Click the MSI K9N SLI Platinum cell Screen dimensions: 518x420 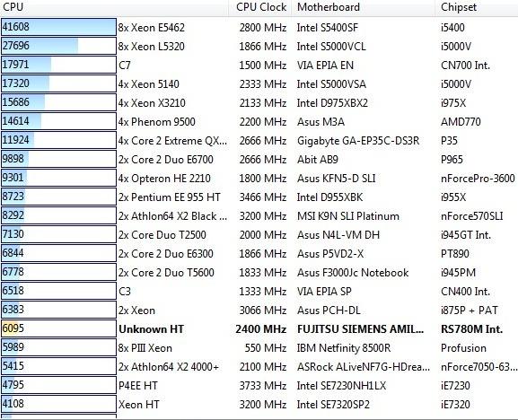[x=347, y=216]
